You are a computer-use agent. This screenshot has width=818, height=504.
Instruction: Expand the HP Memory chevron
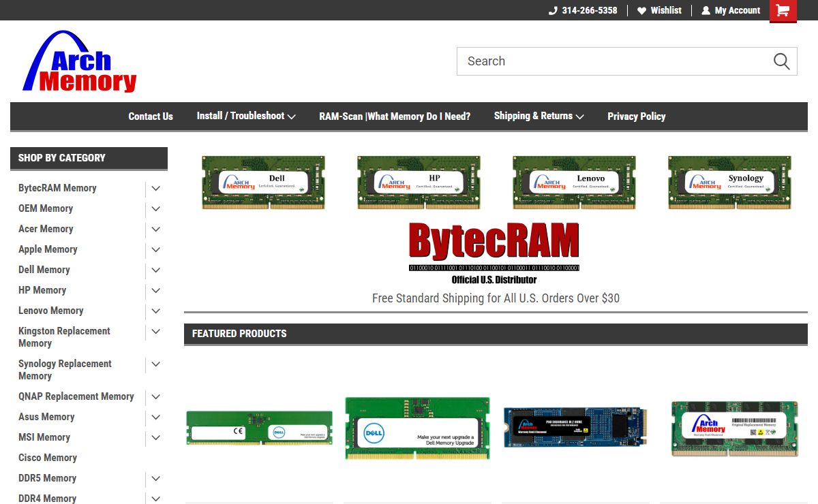(156, 291)
